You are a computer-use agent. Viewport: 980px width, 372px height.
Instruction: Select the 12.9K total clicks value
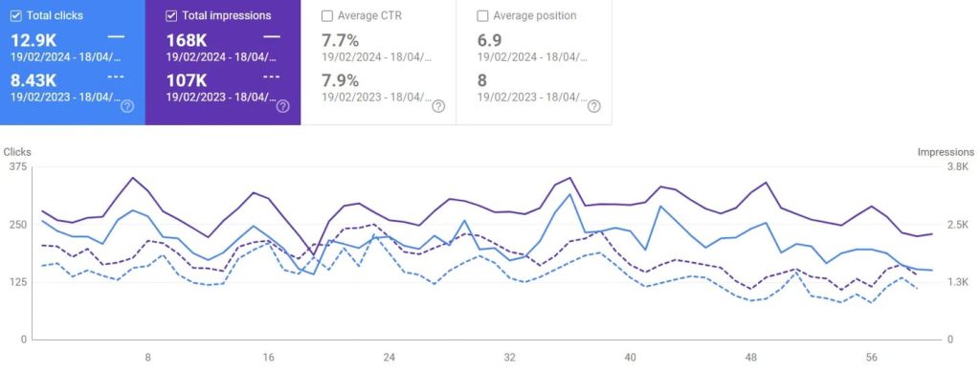tap(33, 40)
